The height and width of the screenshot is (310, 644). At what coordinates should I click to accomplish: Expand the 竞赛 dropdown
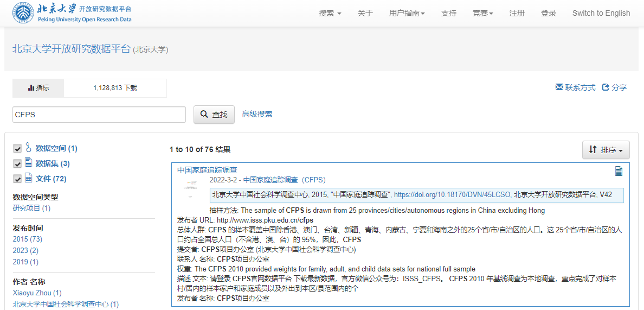click(482, 13)
